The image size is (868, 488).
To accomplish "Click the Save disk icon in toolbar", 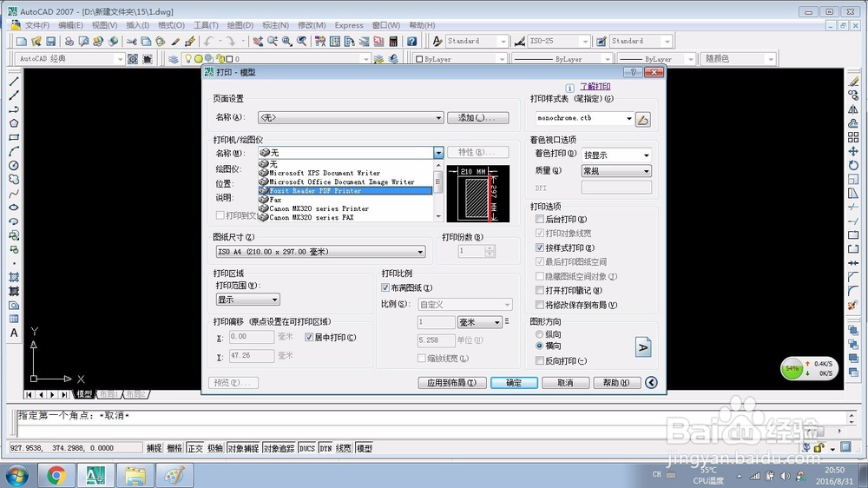I will [51, 41].
